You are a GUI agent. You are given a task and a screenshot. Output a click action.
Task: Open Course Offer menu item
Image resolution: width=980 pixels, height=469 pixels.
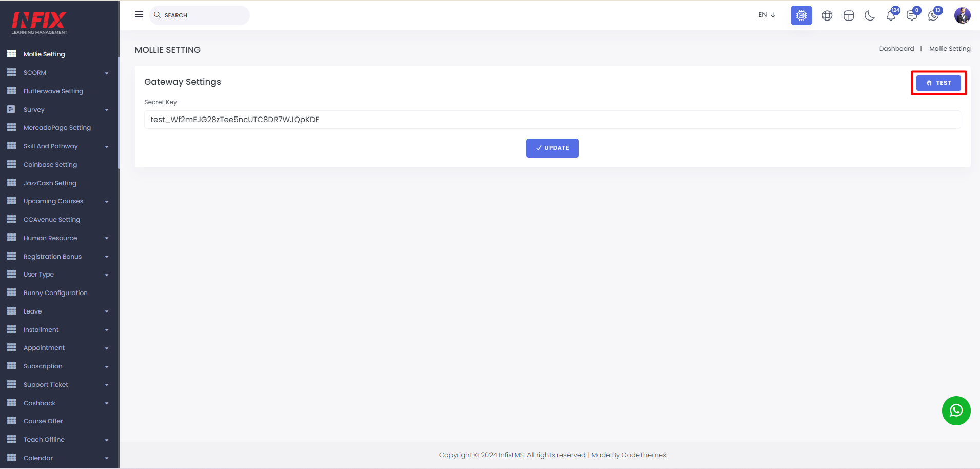coord(43,421)
